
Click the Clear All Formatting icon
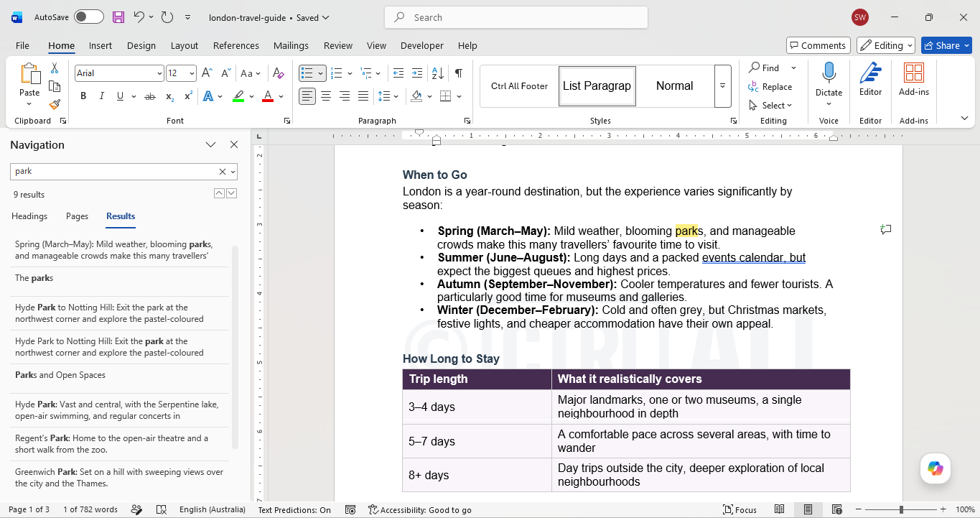click(279, 73)
